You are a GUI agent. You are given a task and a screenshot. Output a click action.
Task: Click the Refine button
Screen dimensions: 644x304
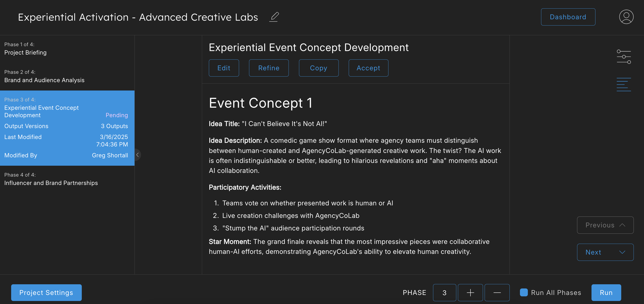[269, 68]
